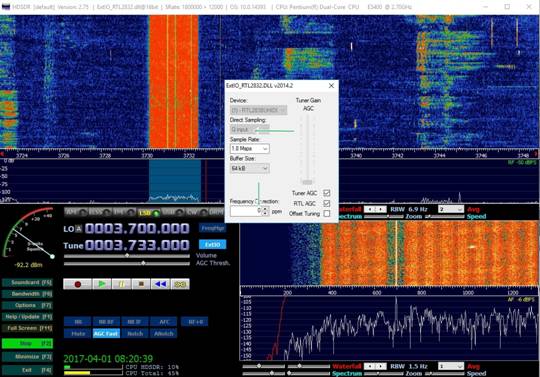This screenshot has height=377, width=540.
Task: Open the Buffer Size 64 kB dropdown
Action: pyautogui.click(x=250, y=168)
